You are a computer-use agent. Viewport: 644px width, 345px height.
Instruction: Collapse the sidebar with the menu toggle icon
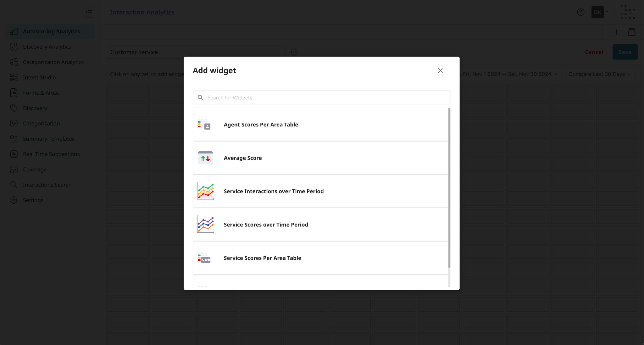coord(89,12)
